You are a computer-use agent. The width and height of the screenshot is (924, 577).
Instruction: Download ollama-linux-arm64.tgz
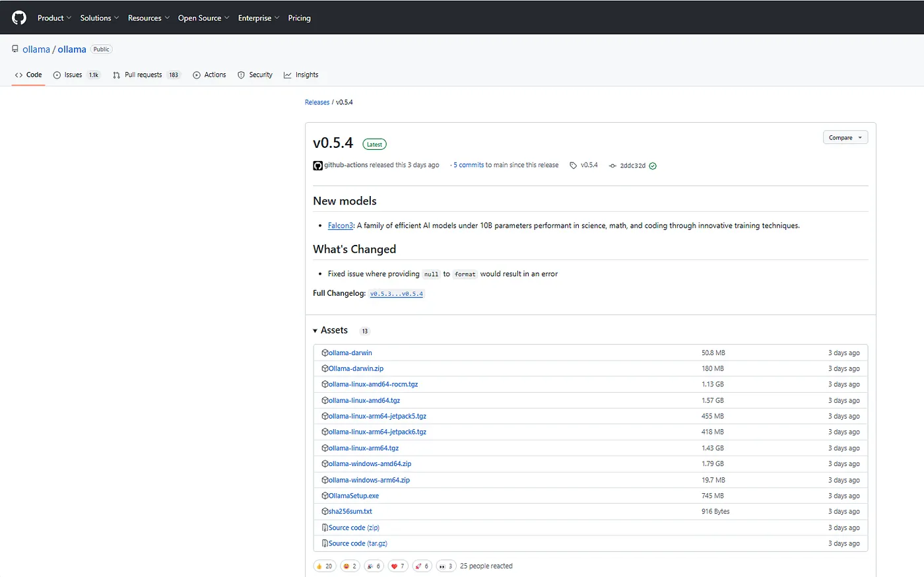pyautogui.click(x=364, y=448)
